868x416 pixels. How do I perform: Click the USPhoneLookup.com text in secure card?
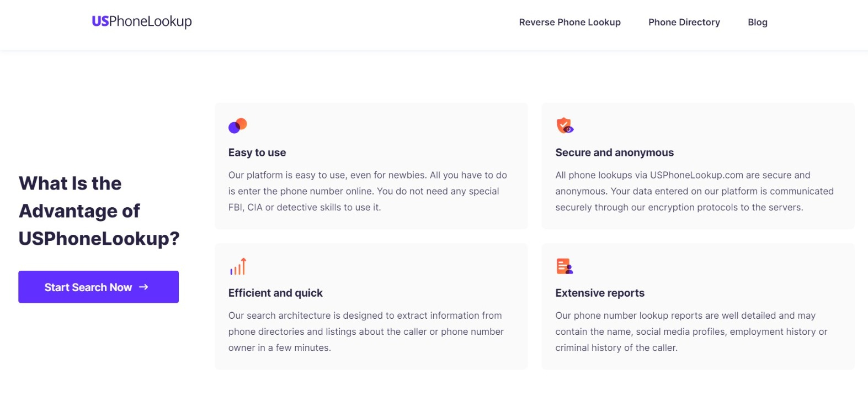696,175
